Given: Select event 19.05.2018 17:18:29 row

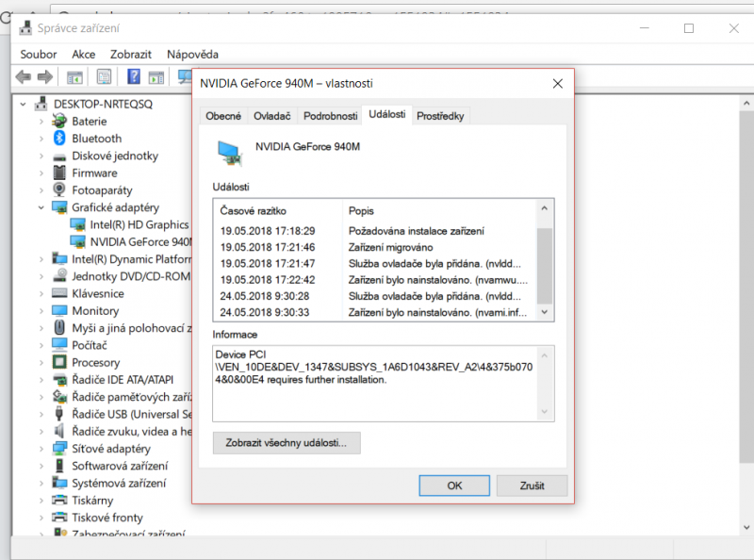Looking at the screenshot, I should 374,231.
